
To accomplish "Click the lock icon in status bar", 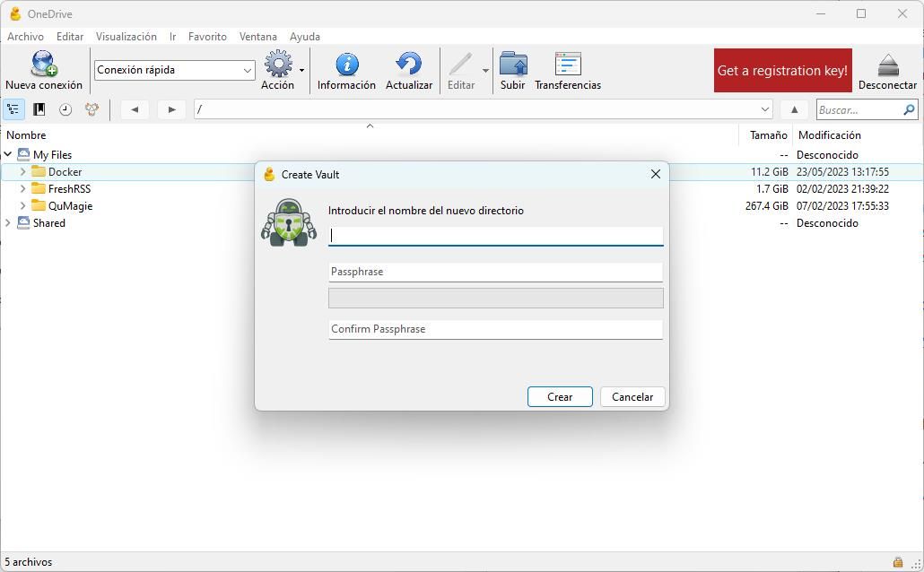I will point(897,561).
